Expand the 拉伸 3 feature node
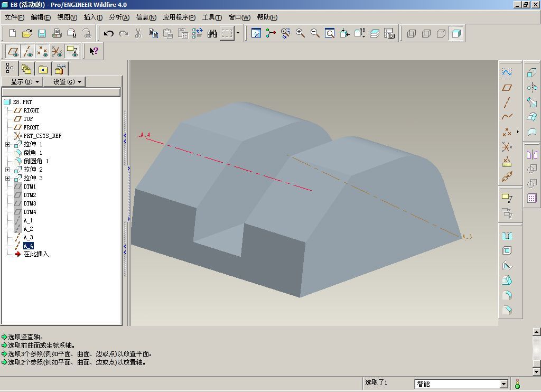Viewport: 541px width, 392px height. pyautogui.click(x=7, y=178)
